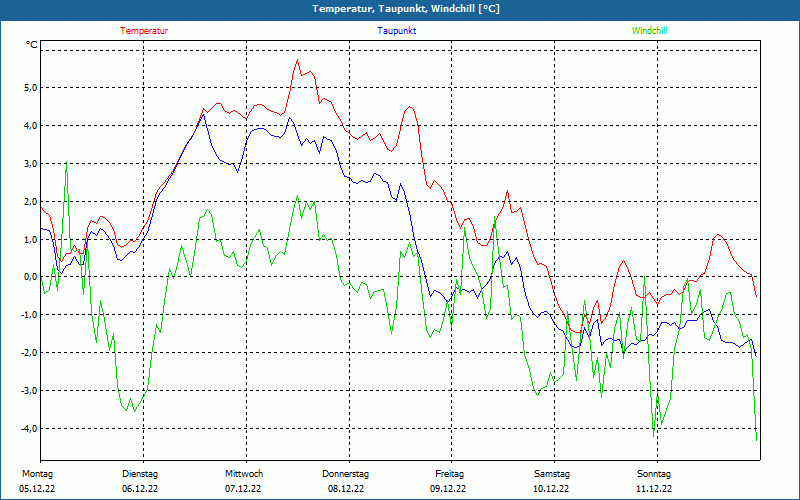Screen dimensions: 800x500
Task: Click the green Windchill legend label
Action: pos(649,31)
